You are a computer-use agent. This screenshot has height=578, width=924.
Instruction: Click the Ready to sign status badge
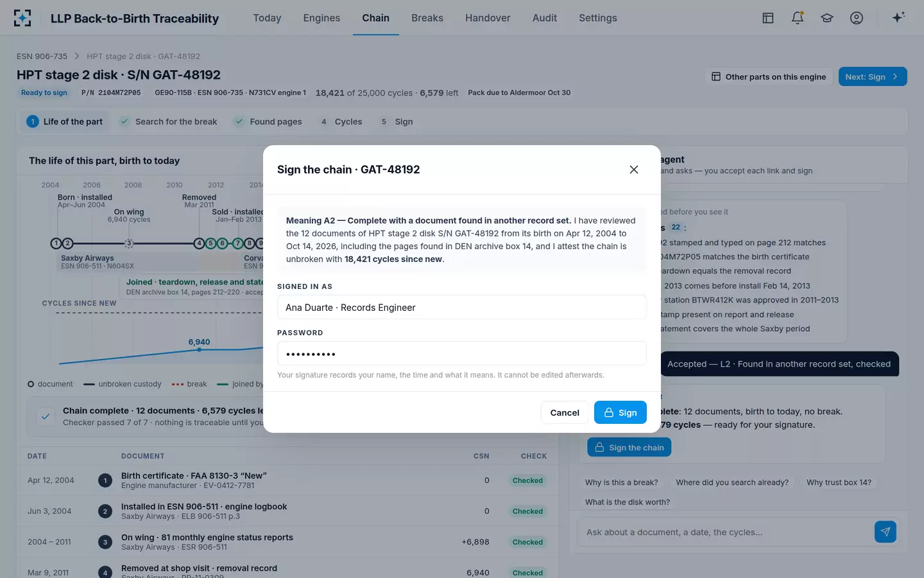44,92
